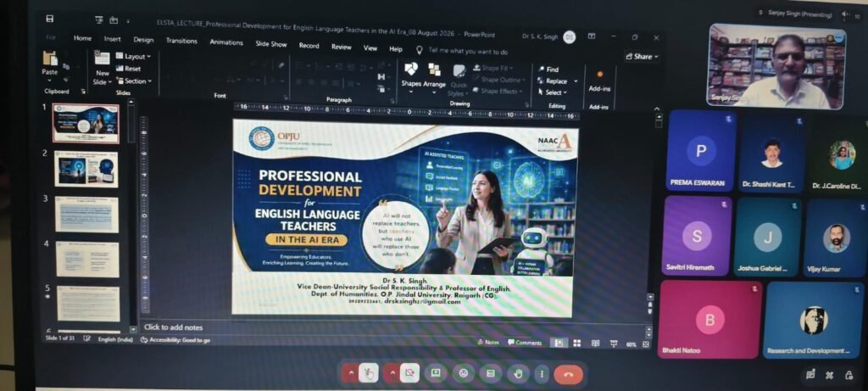868x391 pixels.
Task: Start Slide Show from status bar icon
Action: tap(614, 344)
